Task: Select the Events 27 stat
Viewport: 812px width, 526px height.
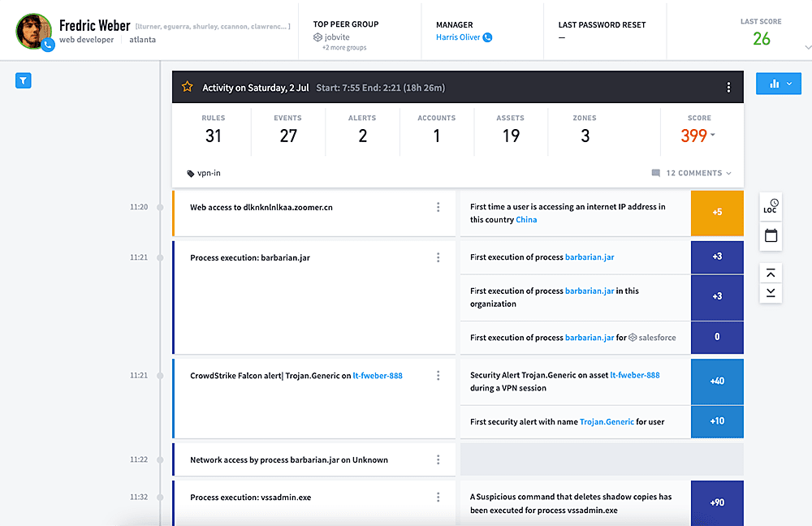Action: point(288,129)
